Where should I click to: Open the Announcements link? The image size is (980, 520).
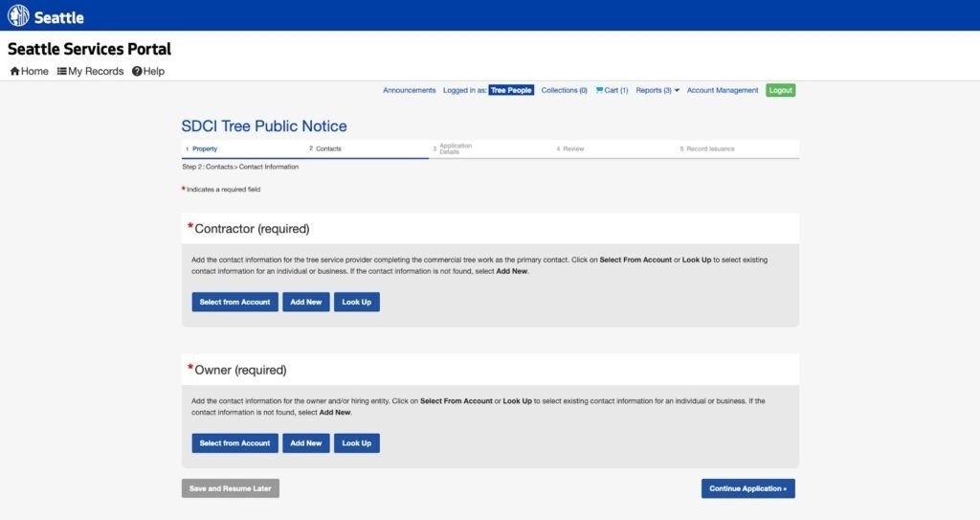pyautogui.click(x=409, y=90)
